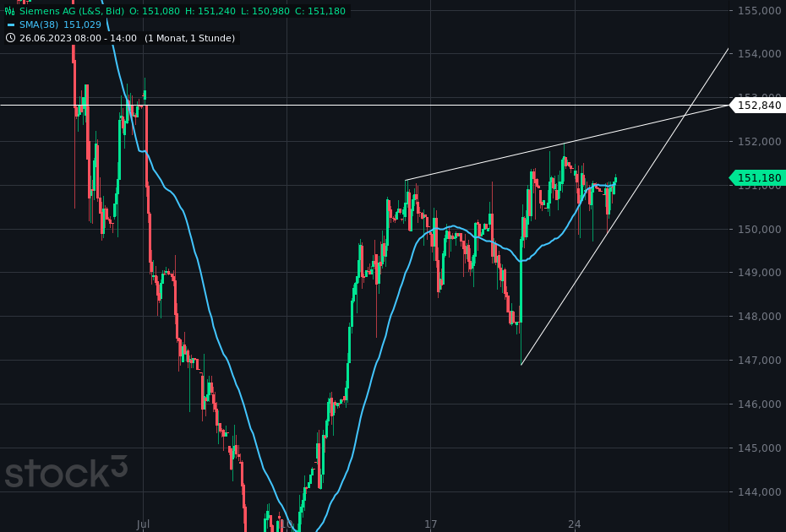Click the 150,000 price axis label
This screenshot has height=532, width=786.
click(760, 230)
